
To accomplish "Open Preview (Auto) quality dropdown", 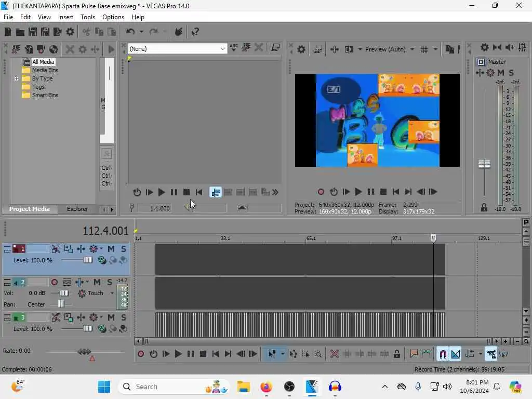I will pyautogui.click(x=389, y=49).
